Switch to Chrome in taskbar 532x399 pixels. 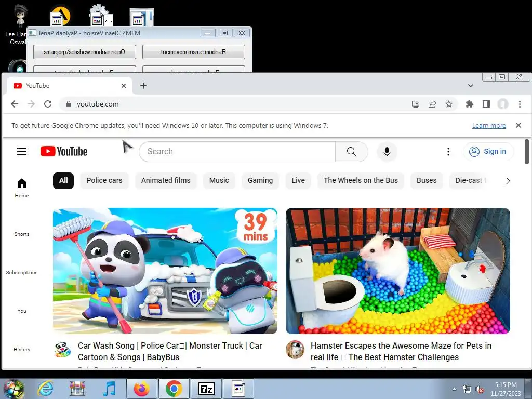174,389
